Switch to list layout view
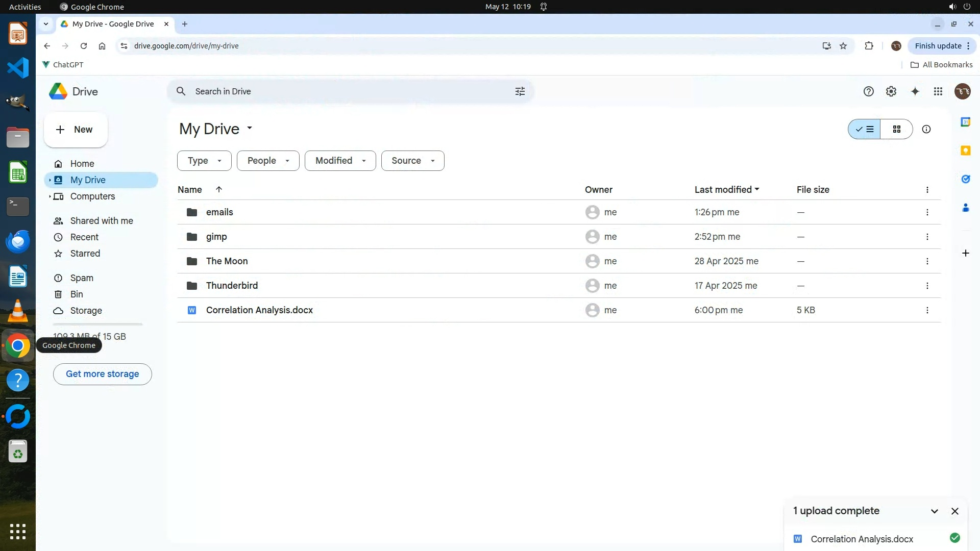The width and height of the screenshot is (980, 551). [865, 129]
